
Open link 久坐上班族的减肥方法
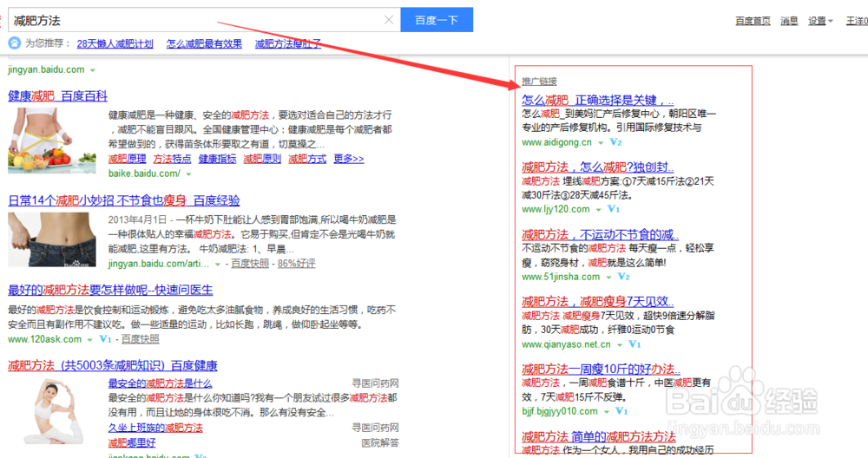point(155,428)
